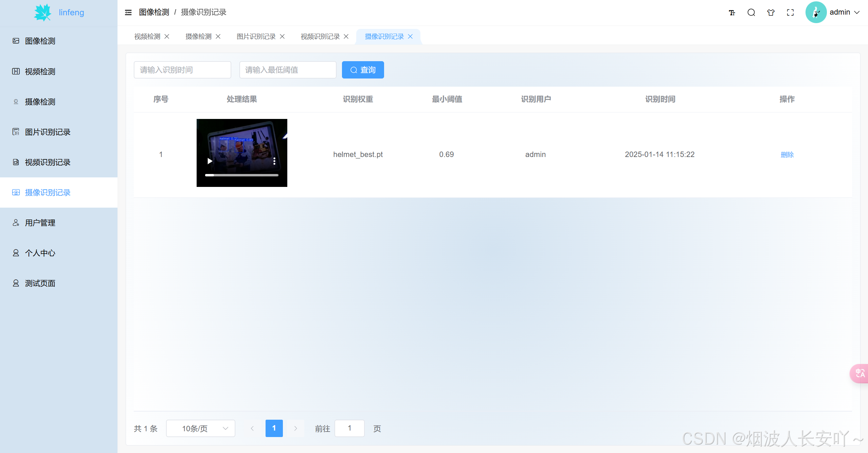Switch to the 视频识别记录 tab
The width and height of the screenshot is (868, 453).
pos(320,36)
